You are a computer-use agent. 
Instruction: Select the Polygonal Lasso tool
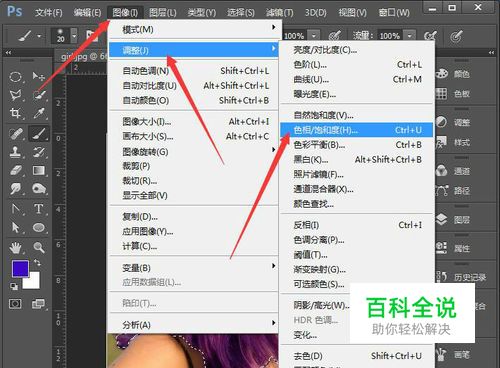(x=15, y=95)
